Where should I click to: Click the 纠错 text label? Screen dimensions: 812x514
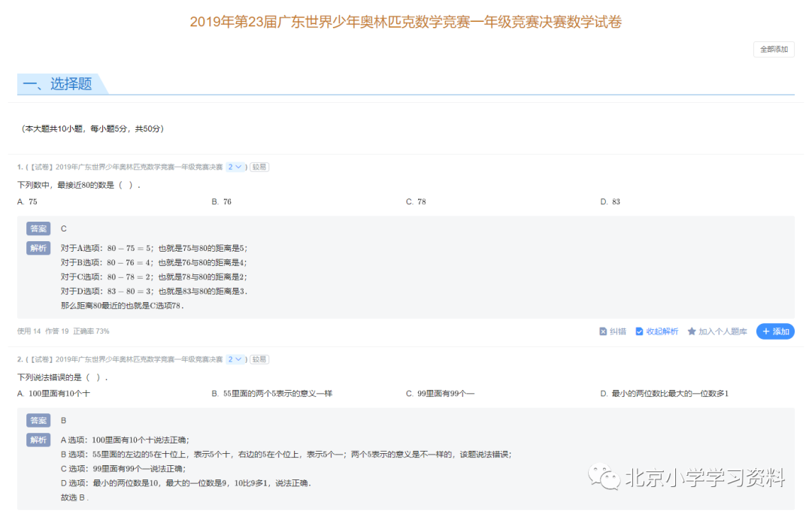(x=618, y=332)
